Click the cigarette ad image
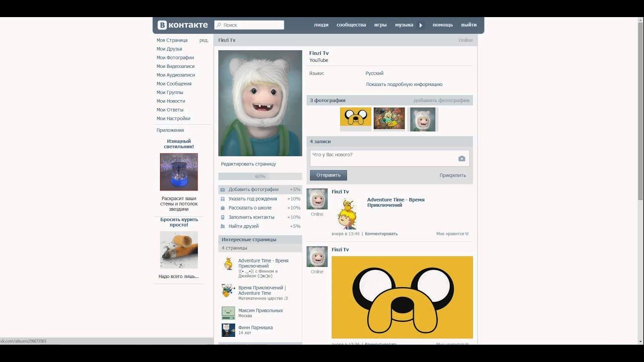Screen dimensions: 644x362 point(179,250)
